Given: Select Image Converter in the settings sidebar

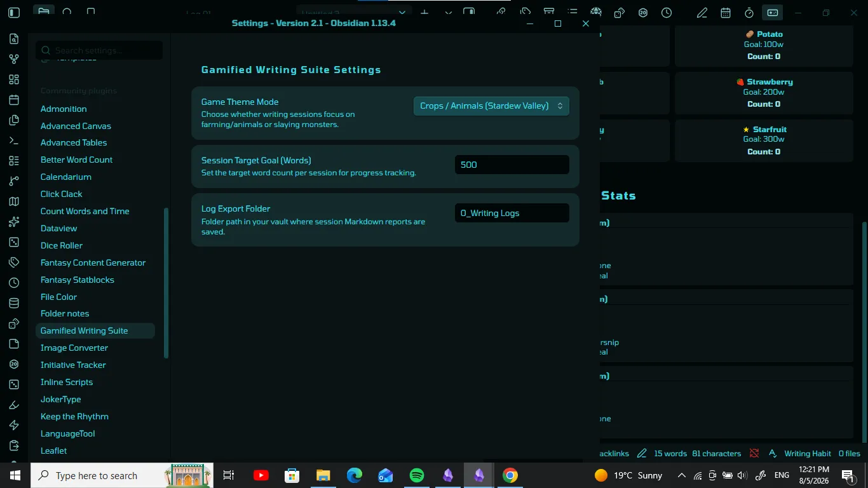Looking at the screenshot, I should [x=74, y=348].
